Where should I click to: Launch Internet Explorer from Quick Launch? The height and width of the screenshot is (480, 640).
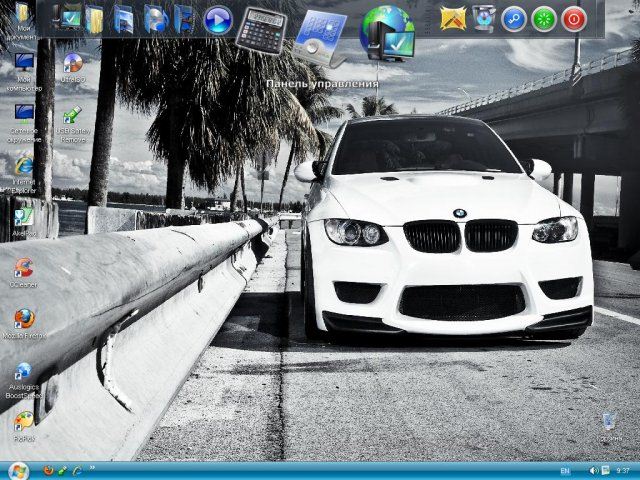point(77,471)
